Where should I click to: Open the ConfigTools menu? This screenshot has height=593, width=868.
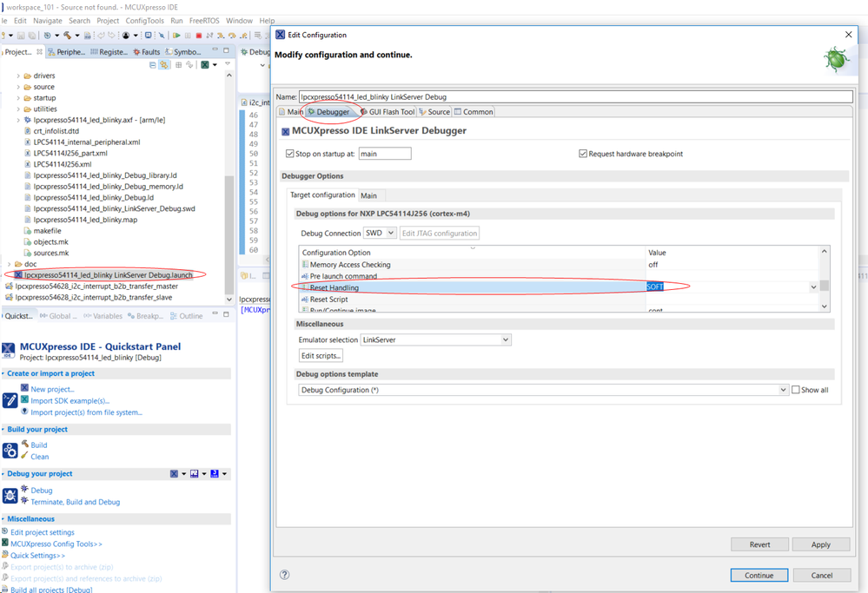click(144, 21)
